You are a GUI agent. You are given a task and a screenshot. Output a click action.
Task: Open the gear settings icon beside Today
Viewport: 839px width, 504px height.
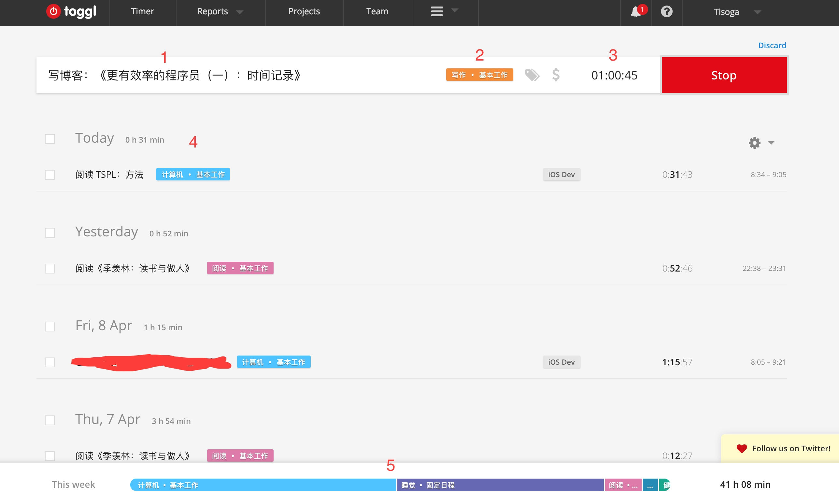754,143
